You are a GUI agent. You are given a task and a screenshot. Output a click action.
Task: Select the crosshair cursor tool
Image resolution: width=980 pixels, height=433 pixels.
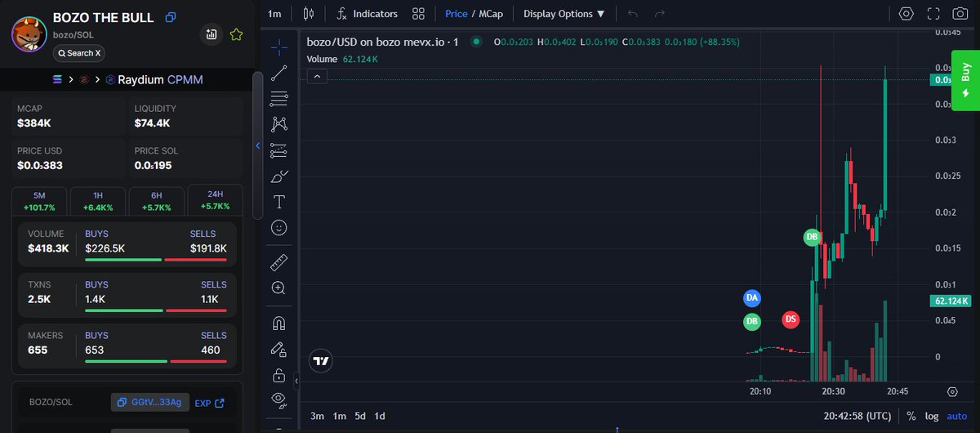[279, 47]
